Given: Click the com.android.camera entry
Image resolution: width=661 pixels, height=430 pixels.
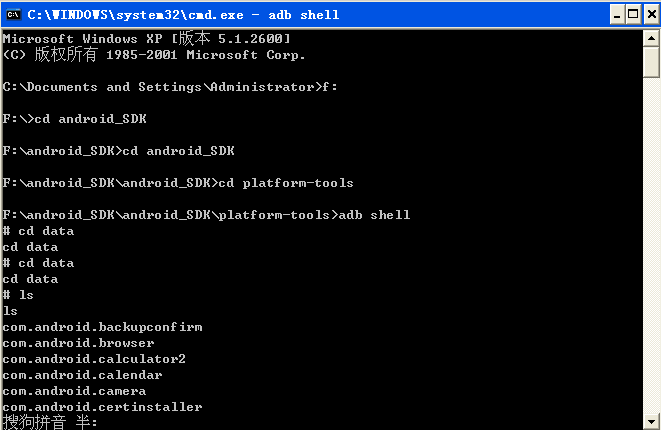Looking at the screenshot, I should (x=74, y=391).
